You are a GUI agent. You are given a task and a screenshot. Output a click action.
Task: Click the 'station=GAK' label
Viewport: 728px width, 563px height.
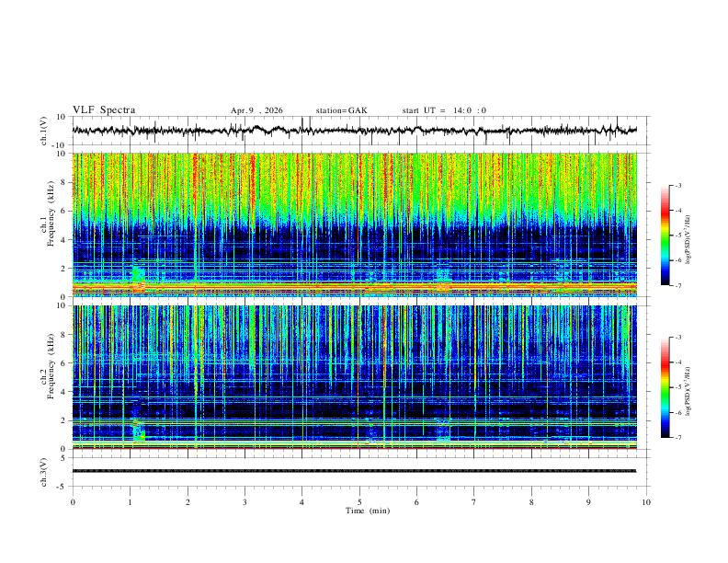[341, 110]
